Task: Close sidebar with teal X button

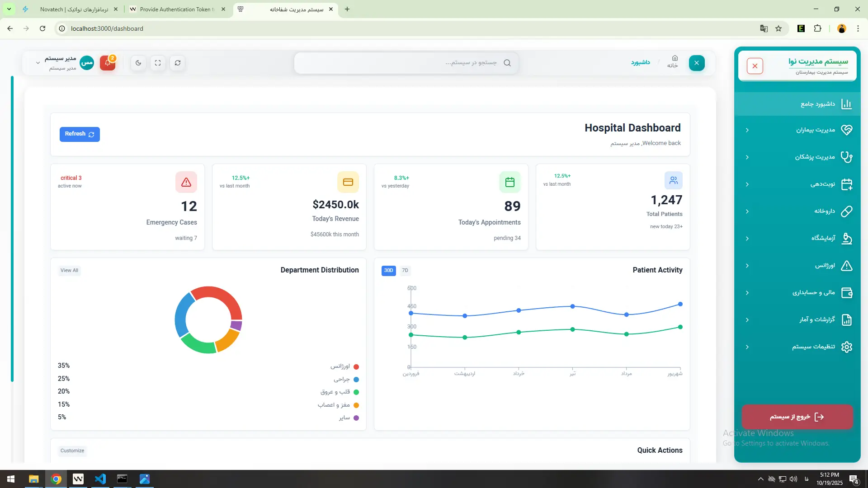Action: 697,63
